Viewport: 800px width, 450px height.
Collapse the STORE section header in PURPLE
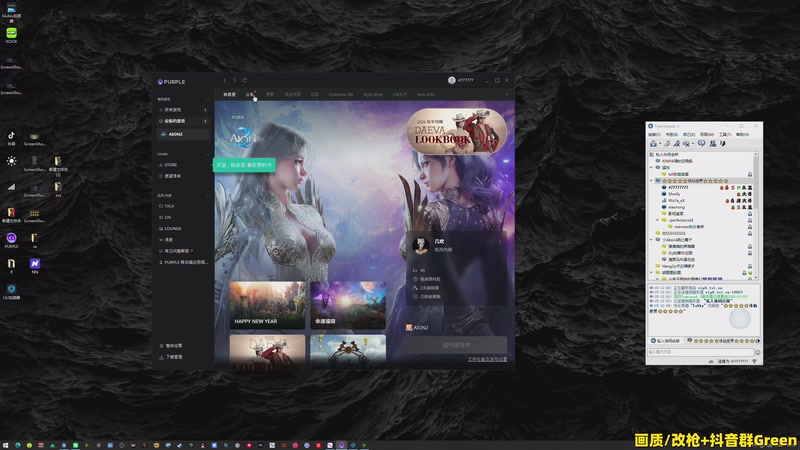click(208, 154)
